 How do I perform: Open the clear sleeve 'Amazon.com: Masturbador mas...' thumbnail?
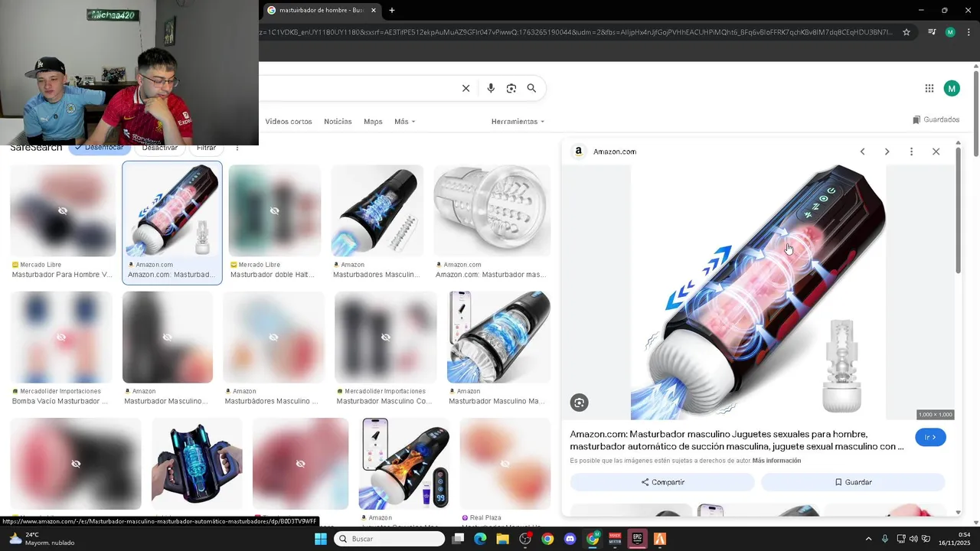(x=492, y=210)
